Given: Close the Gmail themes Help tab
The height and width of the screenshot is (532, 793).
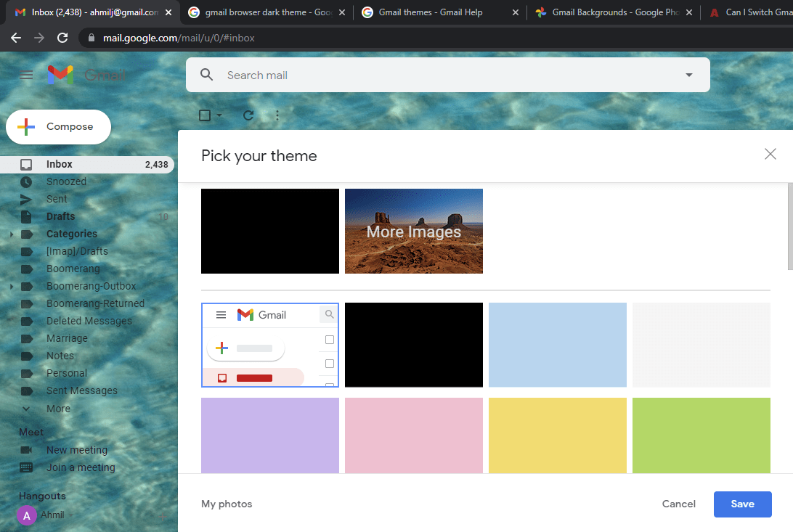Looking at the screenshot, I should tap(516, 12).
